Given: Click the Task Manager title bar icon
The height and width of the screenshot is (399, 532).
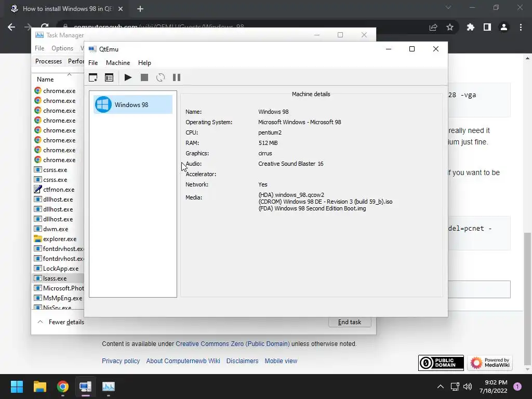Looking at the screenshot, I should [39, 35].
